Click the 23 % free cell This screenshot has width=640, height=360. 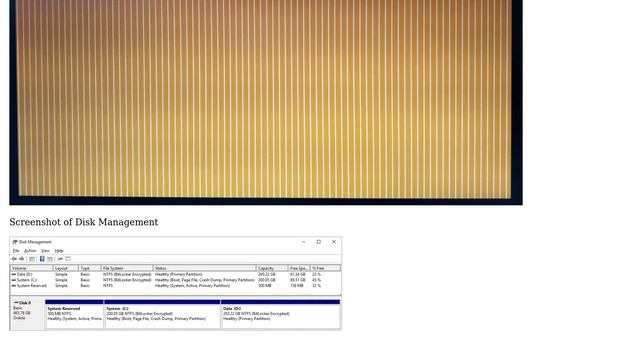(316, 275)
